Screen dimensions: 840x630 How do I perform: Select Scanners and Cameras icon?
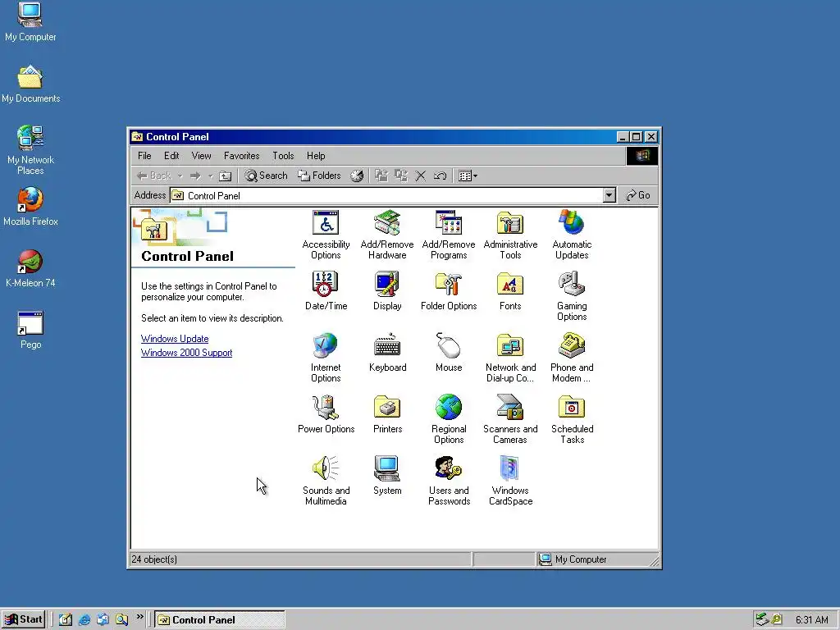pyautogui.click(x=510, y=419)
